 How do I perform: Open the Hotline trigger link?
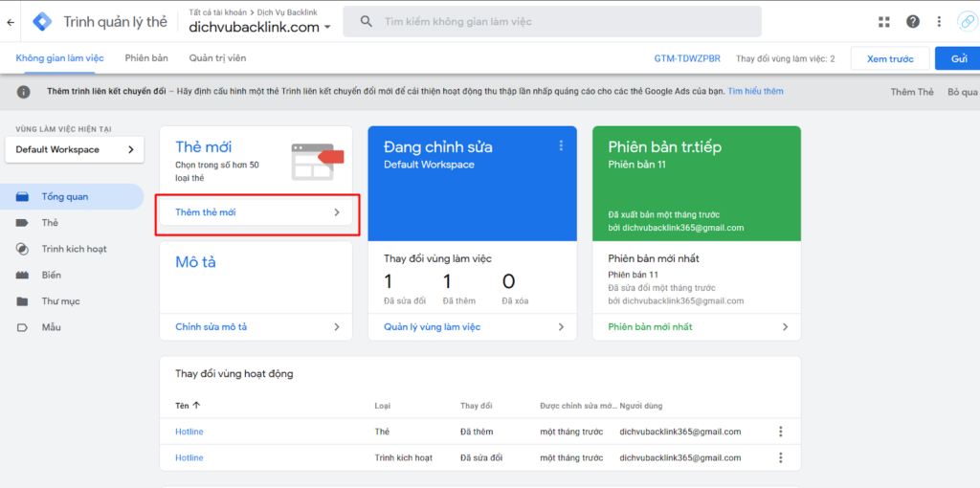pyautogui.click(x=189, y=458)
